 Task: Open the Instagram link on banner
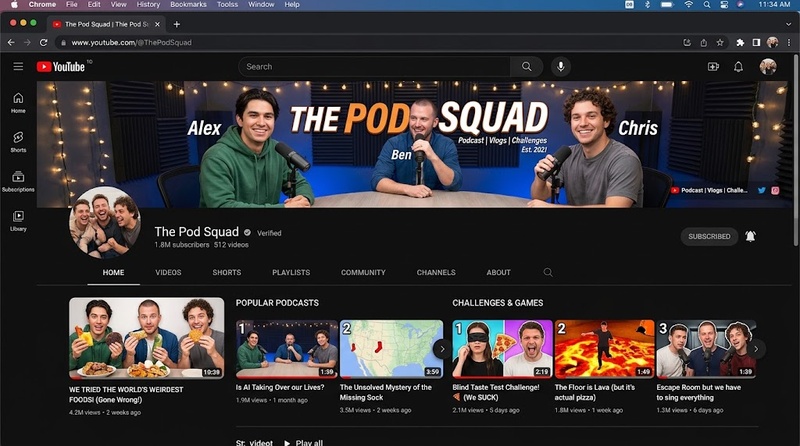tap(775, 190)
